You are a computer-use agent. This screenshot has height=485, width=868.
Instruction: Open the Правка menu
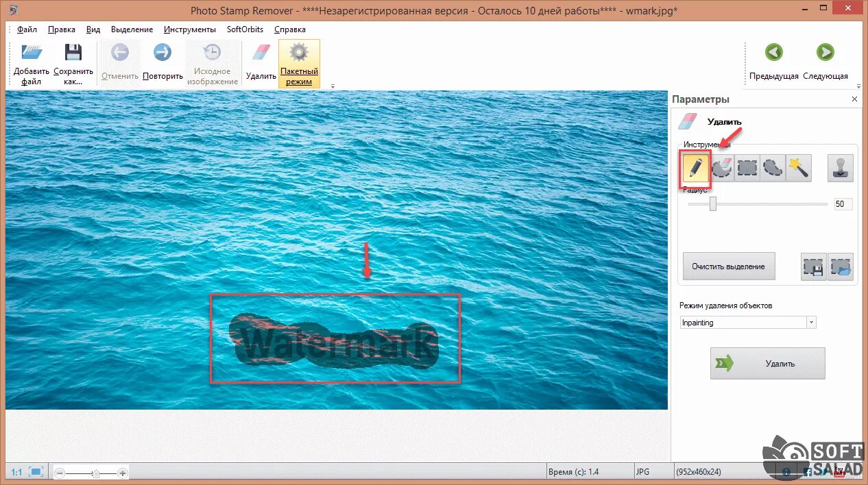pos(62,29)
